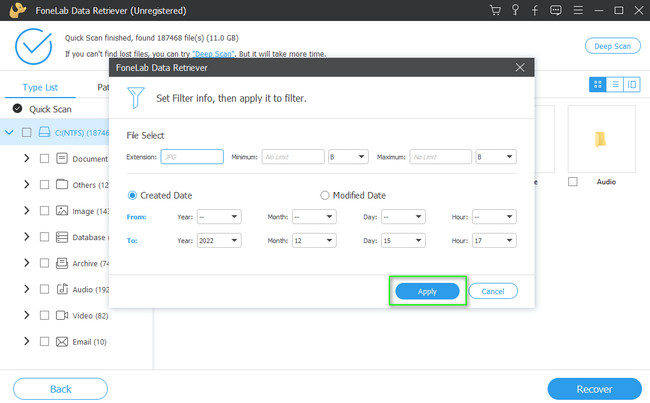Click the Video camera icon in tree

62,315
